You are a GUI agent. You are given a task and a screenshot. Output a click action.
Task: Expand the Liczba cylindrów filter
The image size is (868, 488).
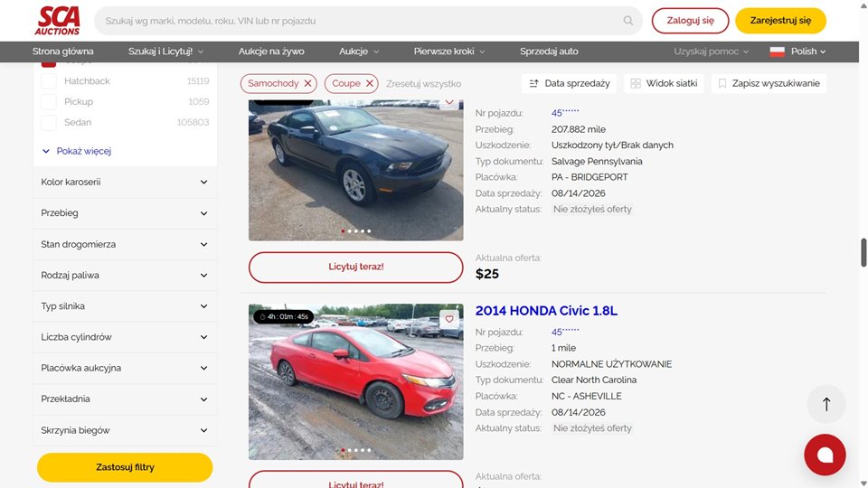[x=125, y=337]
